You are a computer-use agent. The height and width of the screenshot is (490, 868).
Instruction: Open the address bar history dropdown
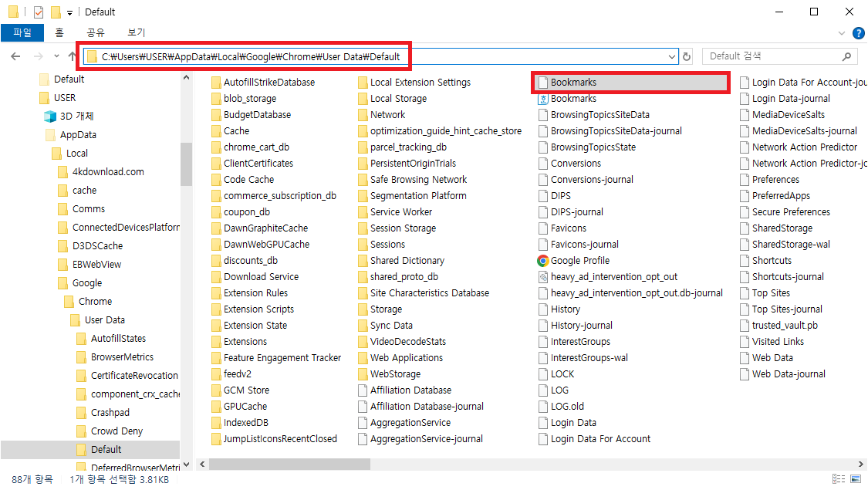click(x=671, y=56)
